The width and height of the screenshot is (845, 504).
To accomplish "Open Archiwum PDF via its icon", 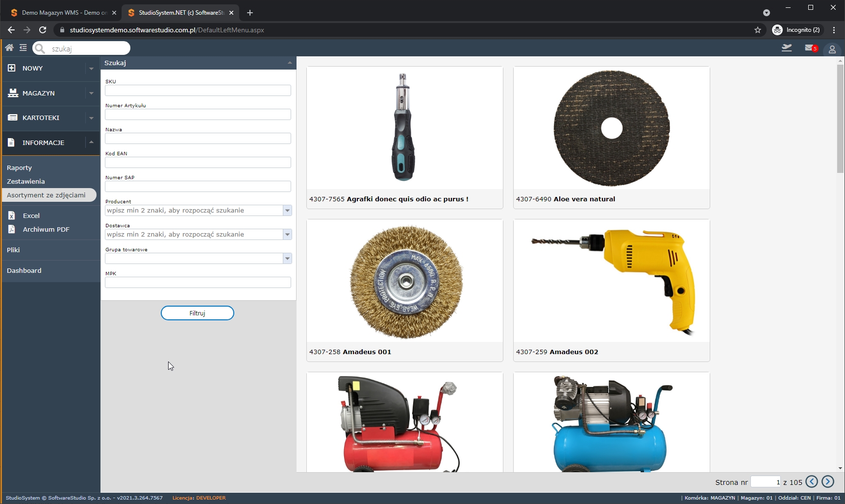I will (x=11, y=229).
